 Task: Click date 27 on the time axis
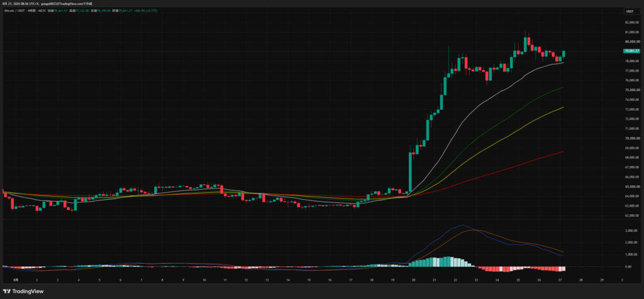[x=560, y=280]
